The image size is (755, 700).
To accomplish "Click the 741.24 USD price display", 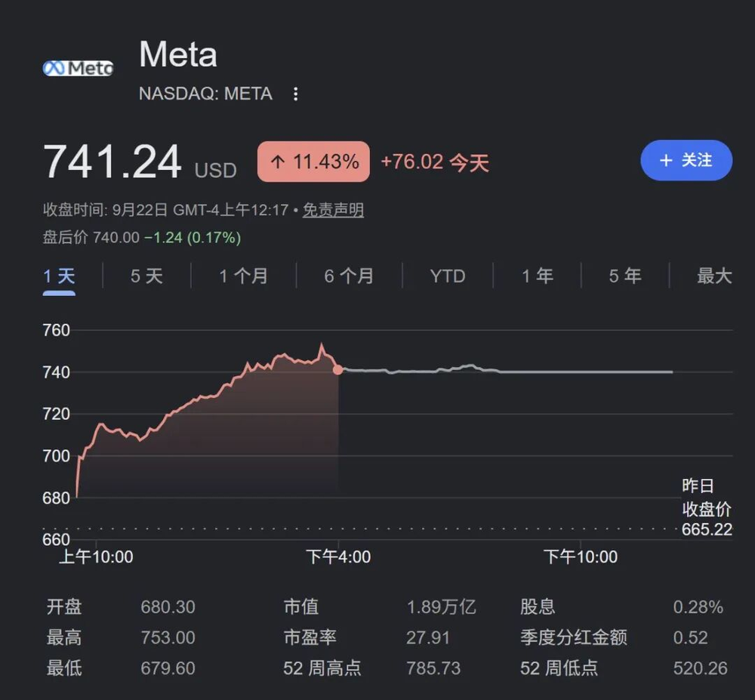I will click(x=140, y=162).
